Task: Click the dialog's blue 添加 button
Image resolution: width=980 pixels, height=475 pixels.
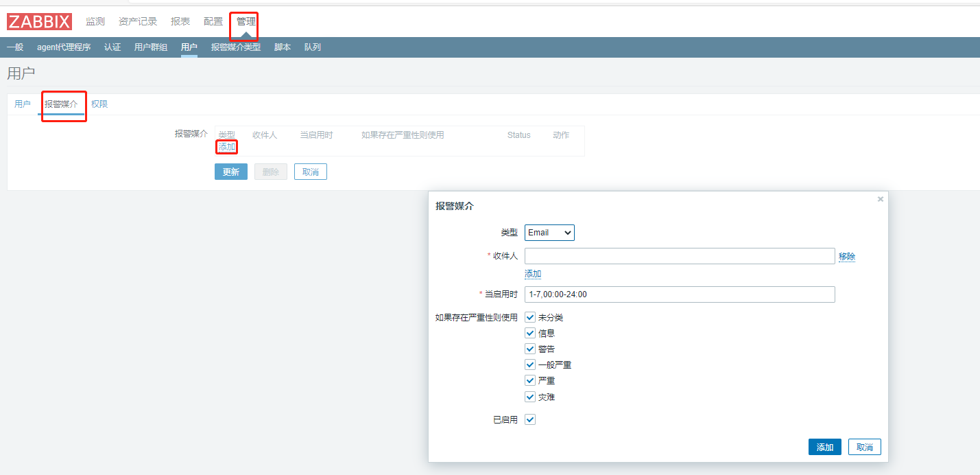Action: [825, 447]
